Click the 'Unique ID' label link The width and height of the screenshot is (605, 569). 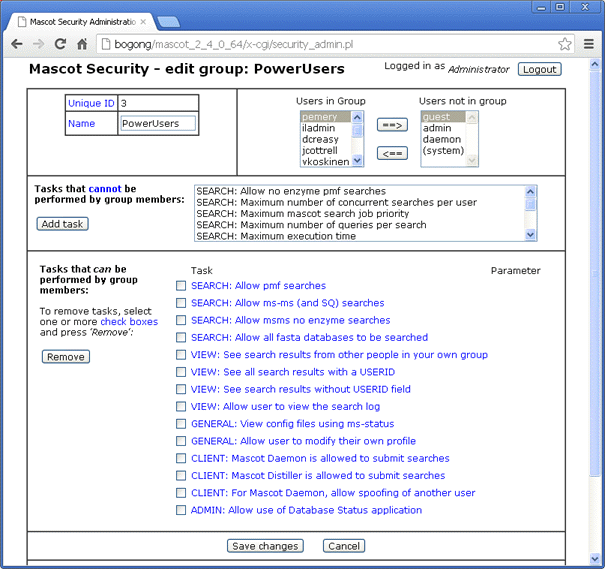(91, 103)
